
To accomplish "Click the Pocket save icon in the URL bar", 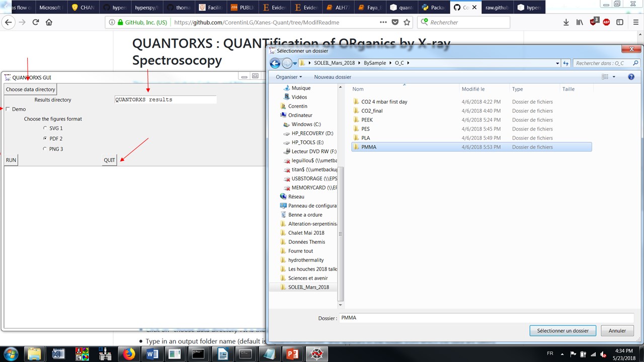I will click(395, 22).
